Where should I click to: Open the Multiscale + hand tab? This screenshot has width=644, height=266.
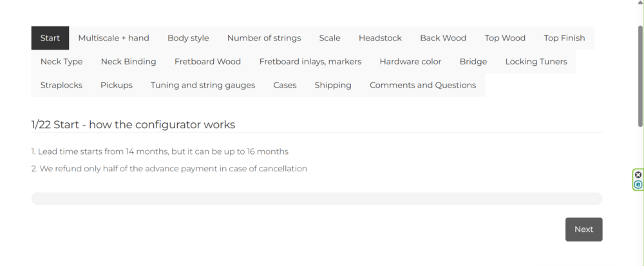click(x=113, y=38)
